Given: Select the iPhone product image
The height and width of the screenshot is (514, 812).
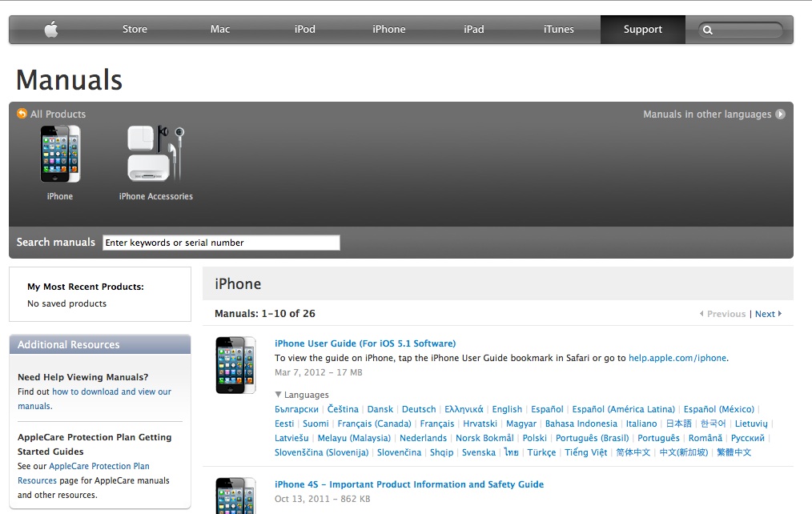Looking at the screenshot, I should click(60, 154).
